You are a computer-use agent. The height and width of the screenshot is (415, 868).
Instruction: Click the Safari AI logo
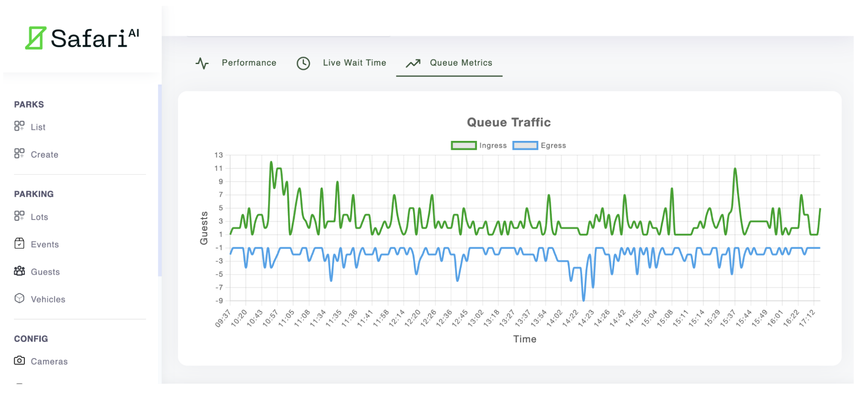82,38
